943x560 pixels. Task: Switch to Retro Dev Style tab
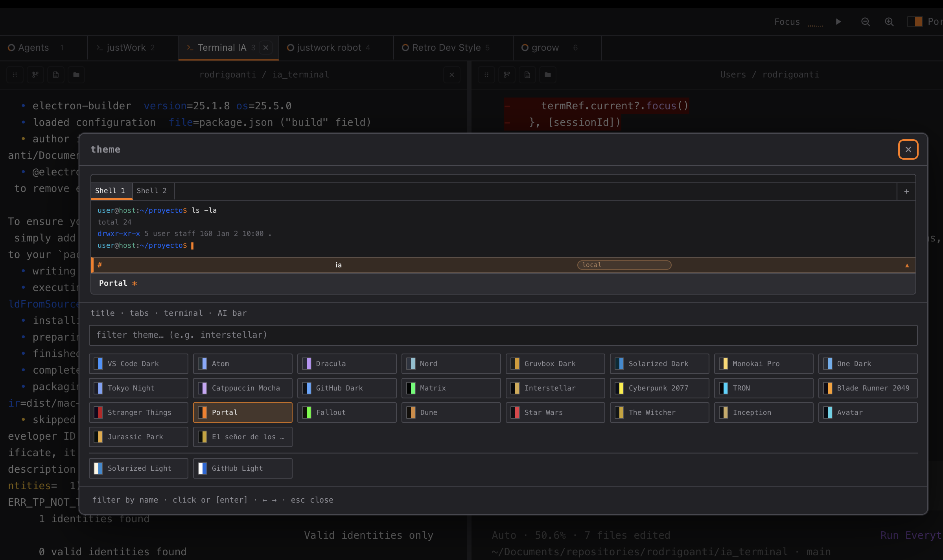click(453, 48)
